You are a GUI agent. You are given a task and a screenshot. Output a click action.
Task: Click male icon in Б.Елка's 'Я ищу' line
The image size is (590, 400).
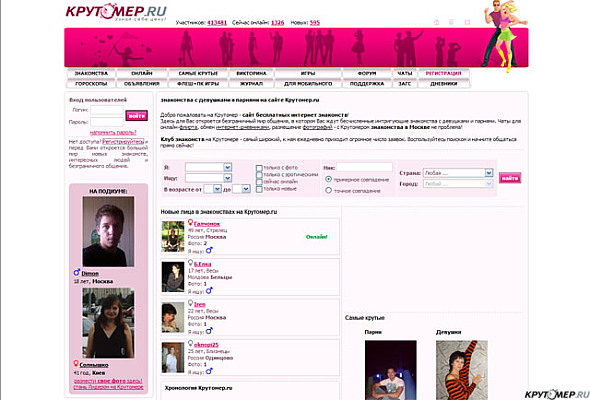click(x=209, y=290)
